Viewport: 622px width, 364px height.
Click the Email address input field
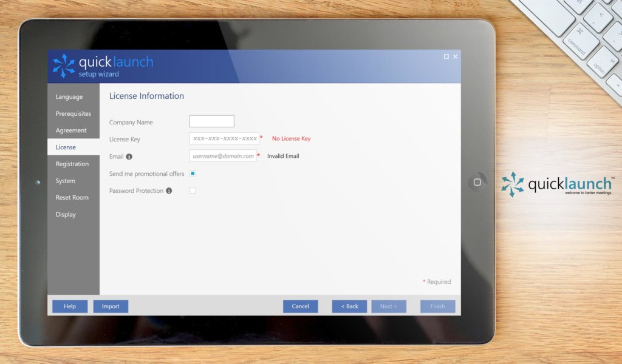222,156
